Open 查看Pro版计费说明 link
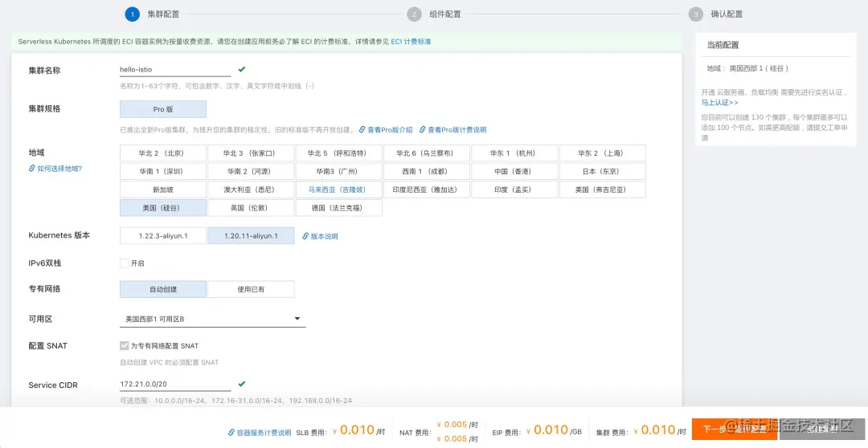Screen dimensions: 868x448 pos(457,130)
